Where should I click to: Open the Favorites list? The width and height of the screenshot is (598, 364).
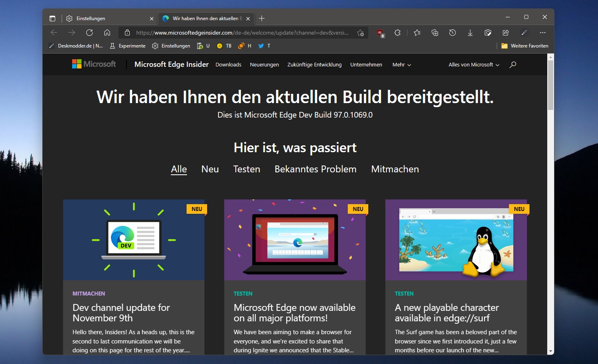417,33
